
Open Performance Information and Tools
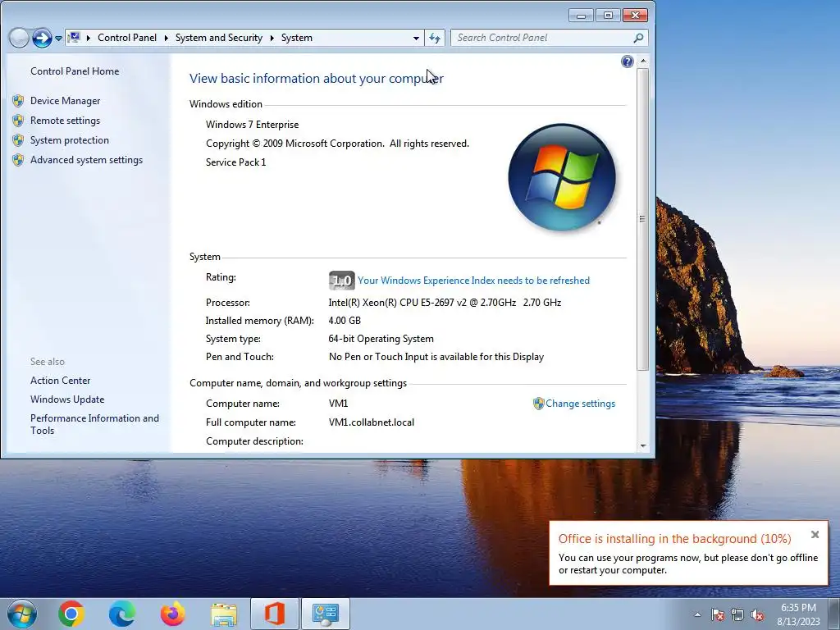point(94,424)
